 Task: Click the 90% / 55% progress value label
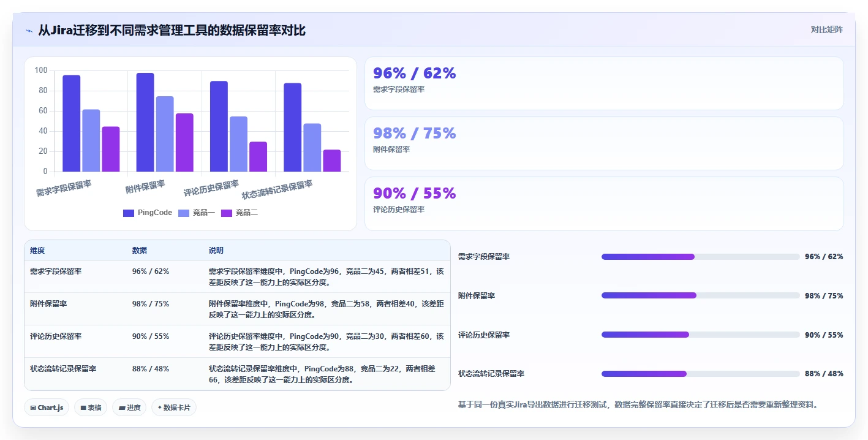824,335
